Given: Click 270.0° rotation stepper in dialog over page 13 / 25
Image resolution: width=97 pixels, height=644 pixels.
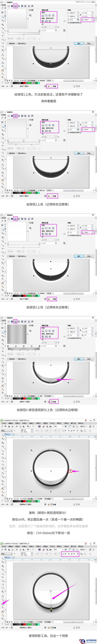Looking at the screenshot, I should (93, 19).
